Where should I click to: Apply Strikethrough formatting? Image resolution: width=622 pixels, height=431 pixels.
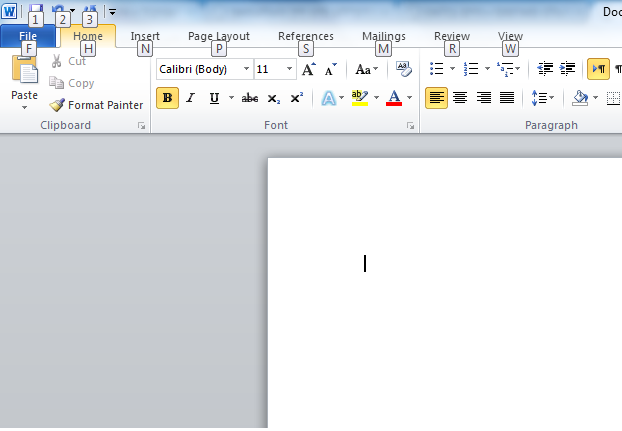(250, 98)
